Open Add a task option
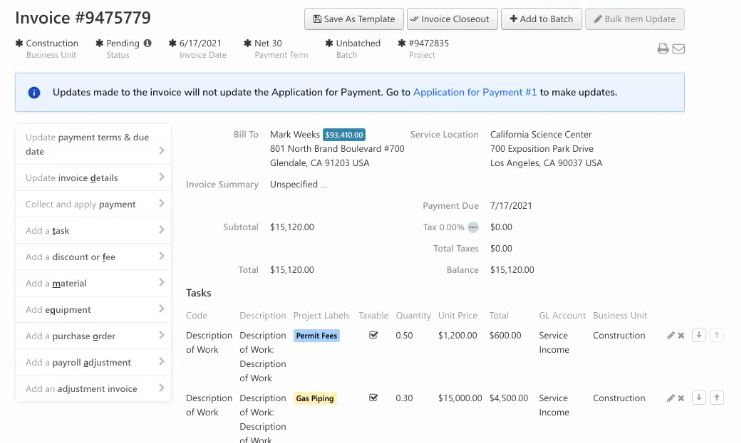 point(94,231)
